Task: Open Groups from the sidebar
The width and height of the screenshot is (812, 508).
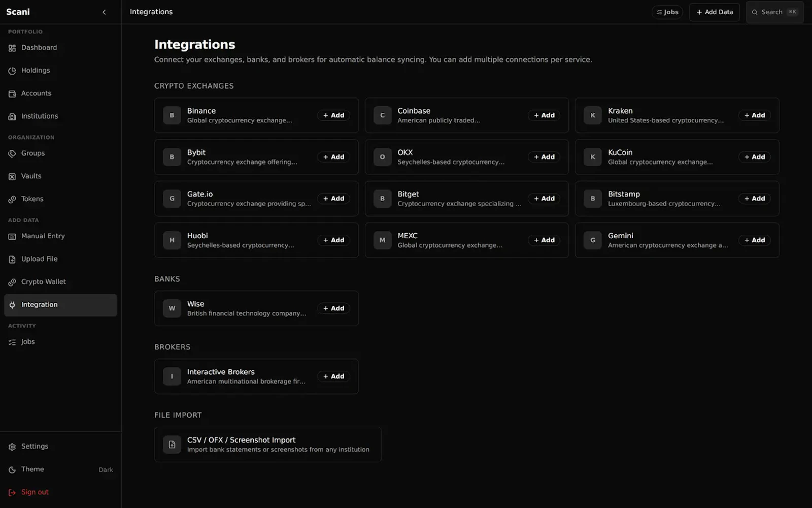Action: tap(60, 153)
